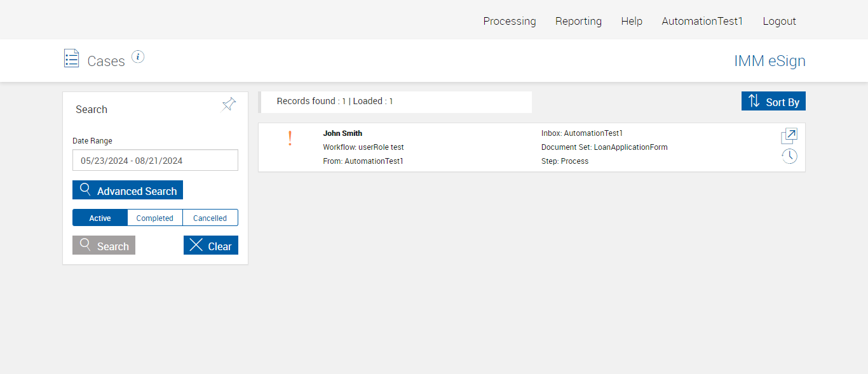Switch to Completed cases filter
The height and width of the screenshot is (374, 868).
click(x=154, y=218)
